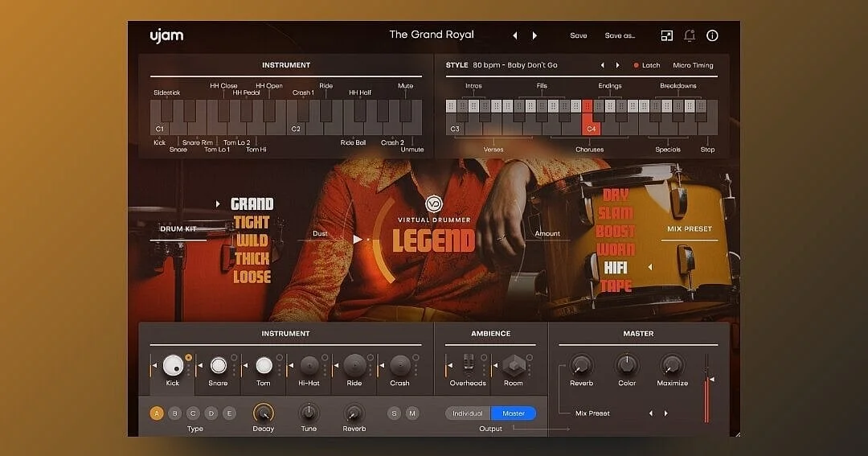Viewport: 868px width, 456px height.
Task: Adjust the instrument Tune knob
Action: [309, 413]
